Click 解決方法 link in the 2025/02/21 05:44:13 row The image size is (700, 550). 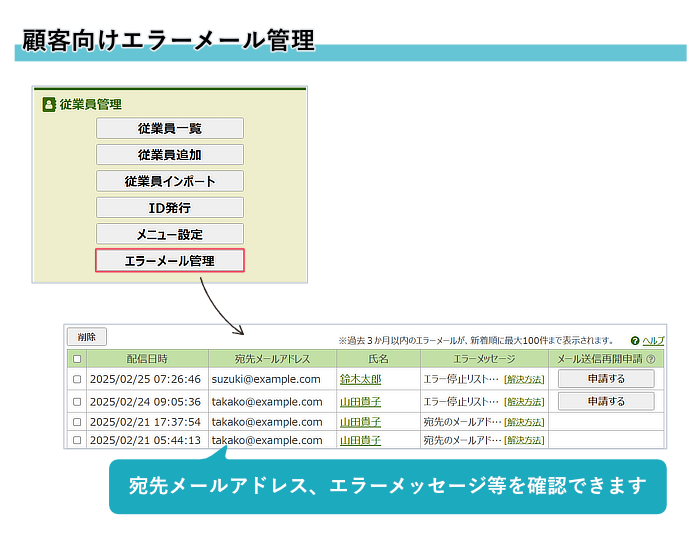524,440
